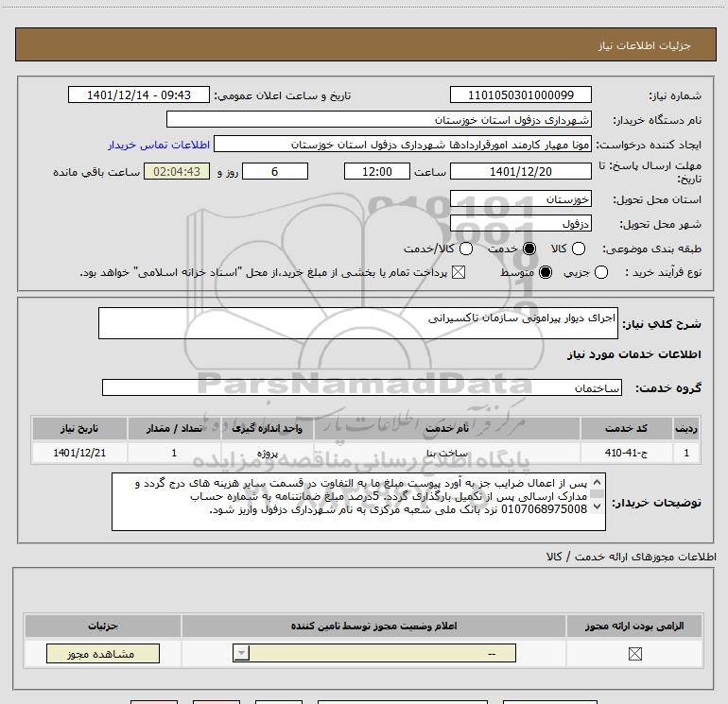Click the request creator field

(403, 145)
